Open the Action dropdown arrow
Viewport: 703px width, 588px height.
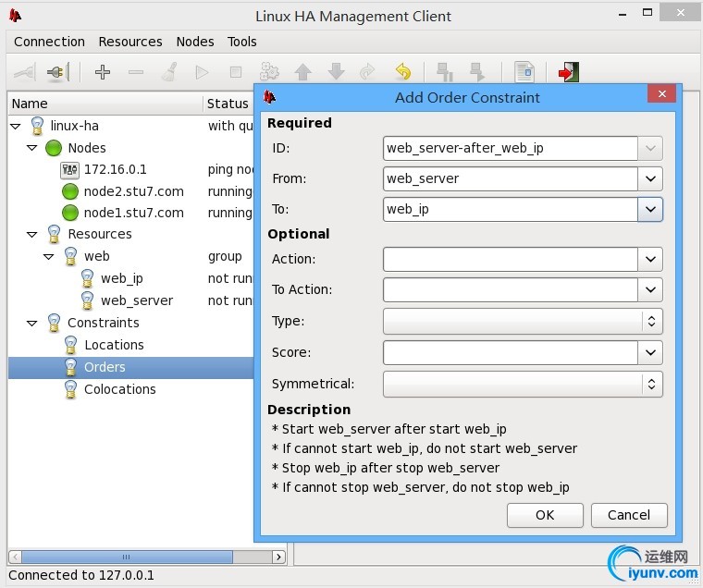[x=650, y=259]
